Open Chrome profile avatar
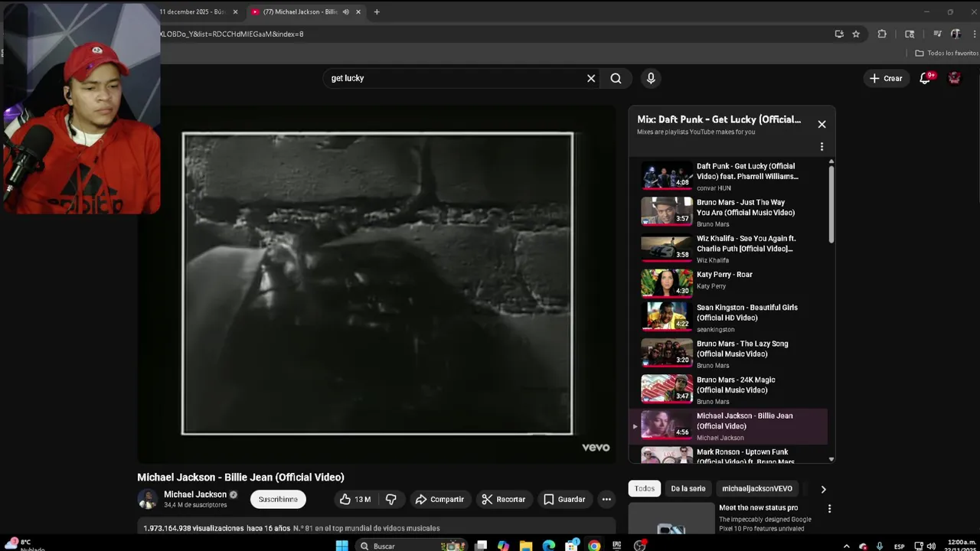 click(955, 34)
